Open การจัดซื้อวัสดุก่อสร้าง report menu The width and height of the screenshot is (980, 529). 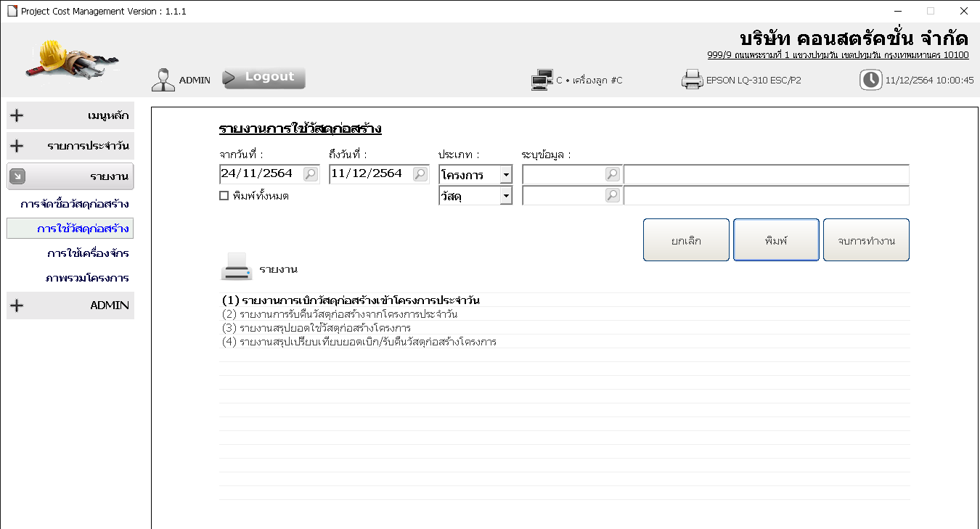(75, 204)
